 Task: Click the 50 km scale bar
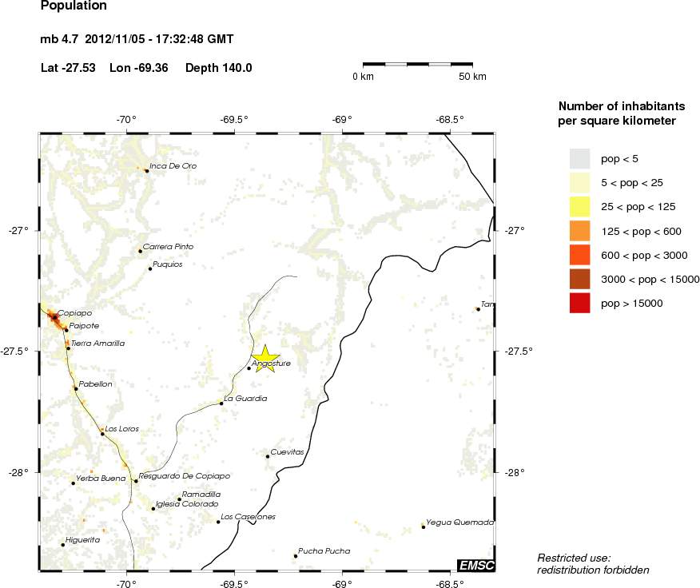tap(418, 63)
